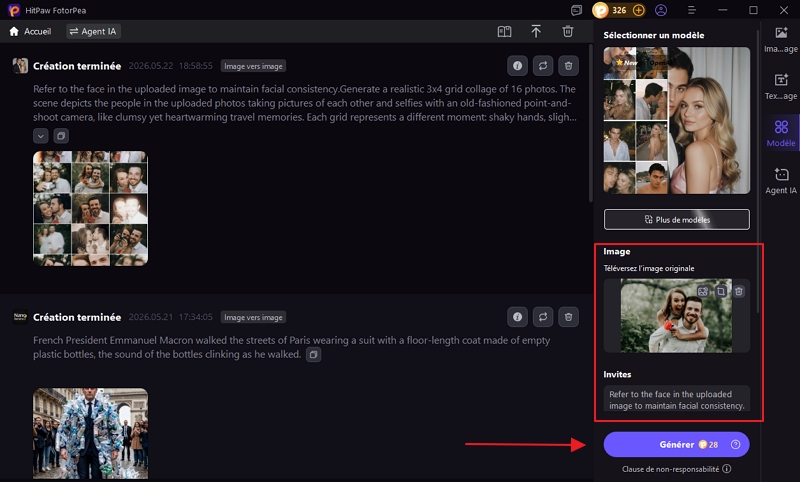Click Plus de modèles button
Viewport: 800px width, 482px height.
[677, 219]
